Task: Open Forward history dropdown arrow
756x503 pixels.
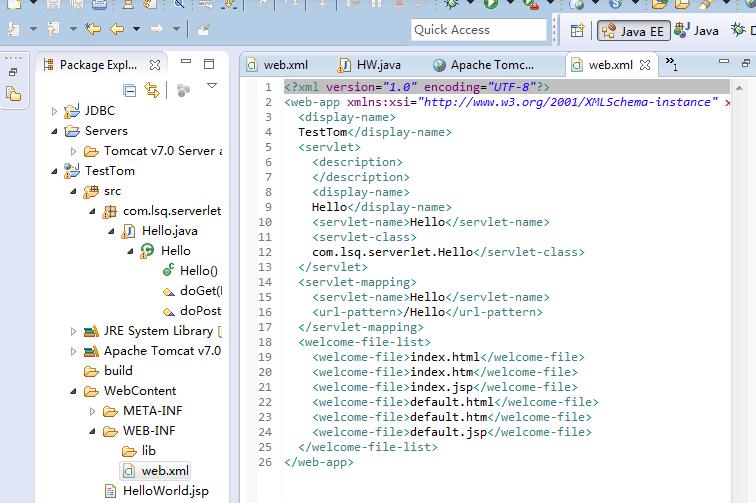Action: 176,29
